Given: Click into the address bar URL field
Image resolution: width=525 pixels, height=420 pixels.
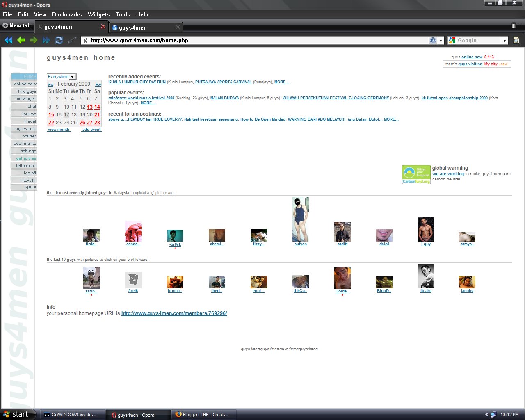Looking at the screenshot, I should pyautogui.click(x=258, y=41).
